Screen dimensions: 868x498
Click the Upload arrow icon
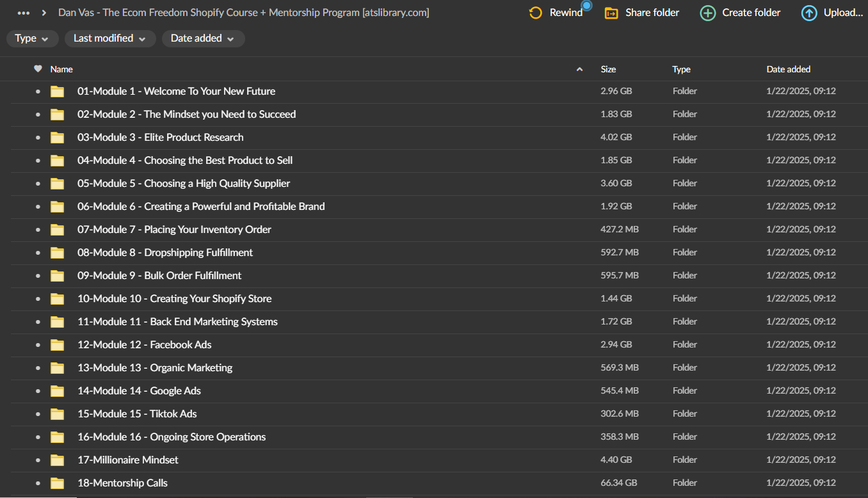click(x=809, y=13)
